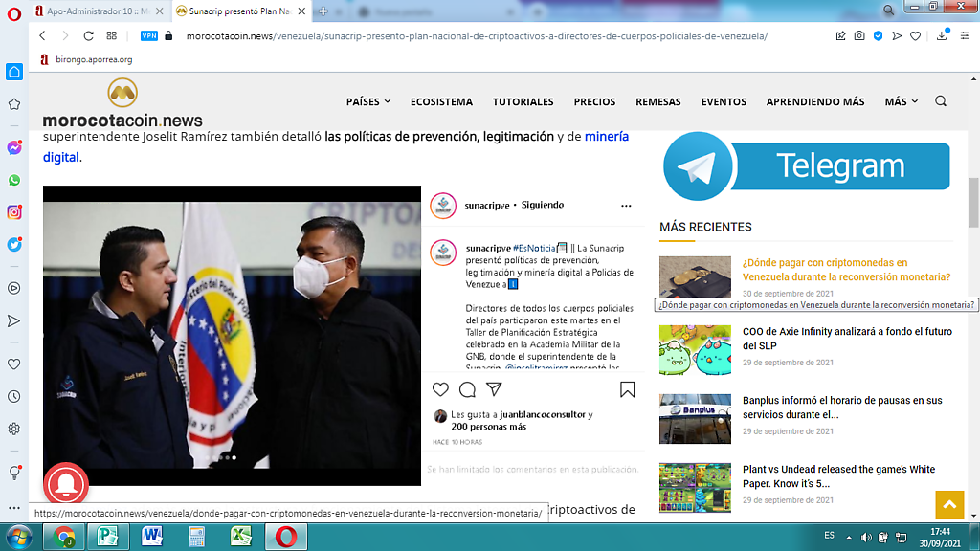Image resolution: width=980 pixels, height=551 pixels.
Task: Expand the PAÍSES dropdown menu
Action: click(368, 101)
